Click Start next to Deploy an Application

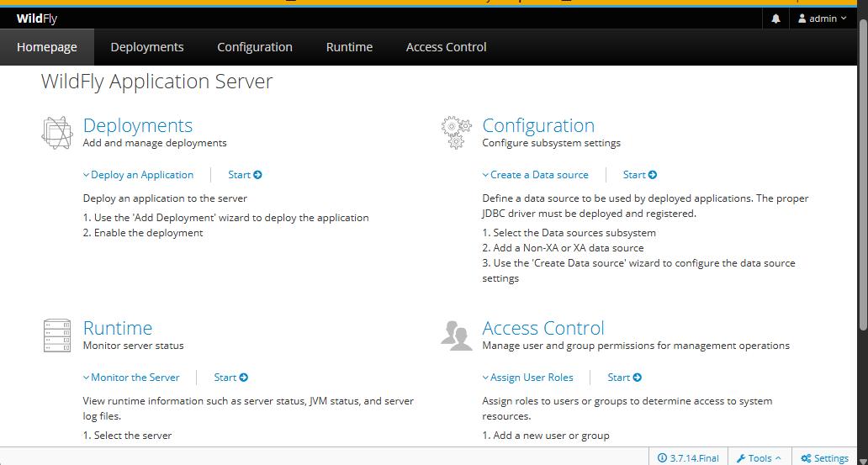click(245, 175)
